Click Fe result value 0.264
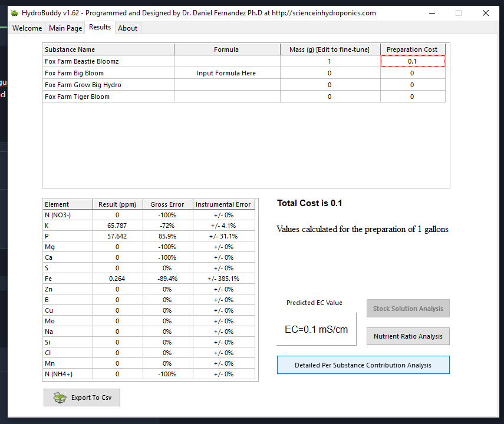The image size is (504, 424). [118, 279]
